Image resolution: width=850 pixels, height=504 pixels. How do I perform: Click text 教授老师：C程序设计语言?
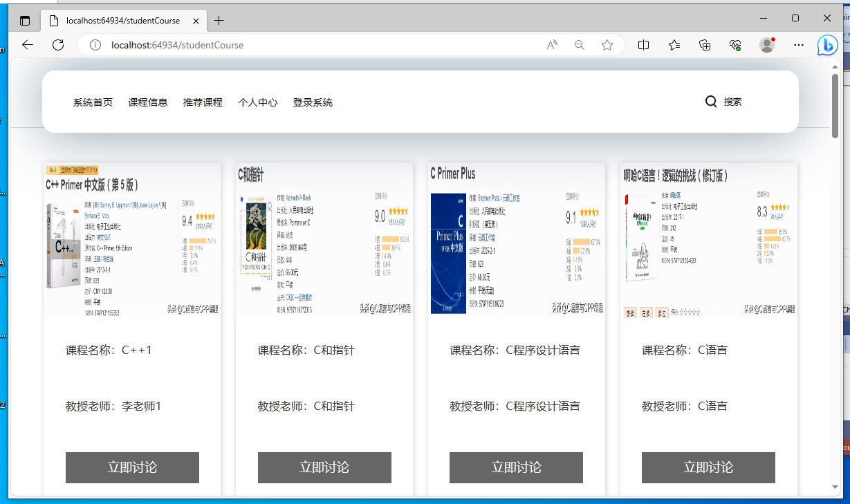515,406
